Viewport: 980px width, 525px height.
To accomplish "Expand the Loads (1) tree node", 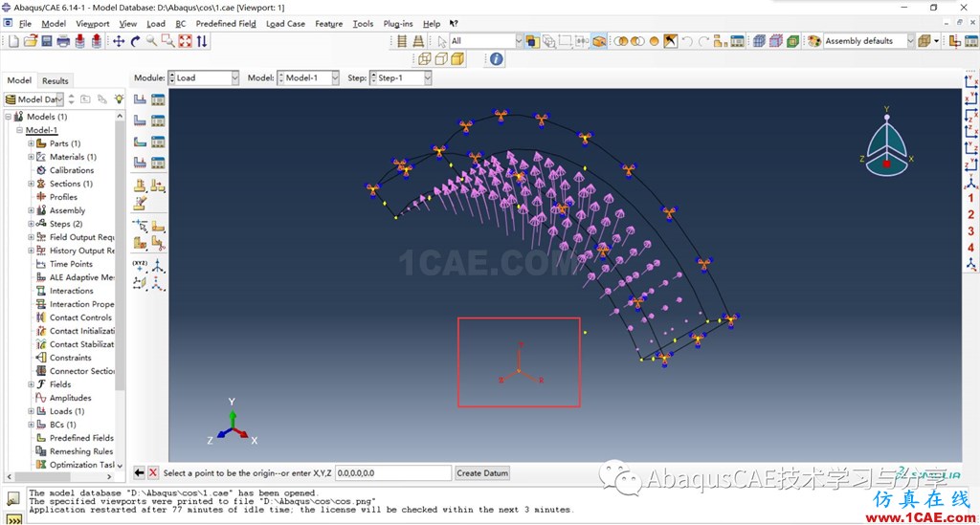I will [x=32, y=411].
